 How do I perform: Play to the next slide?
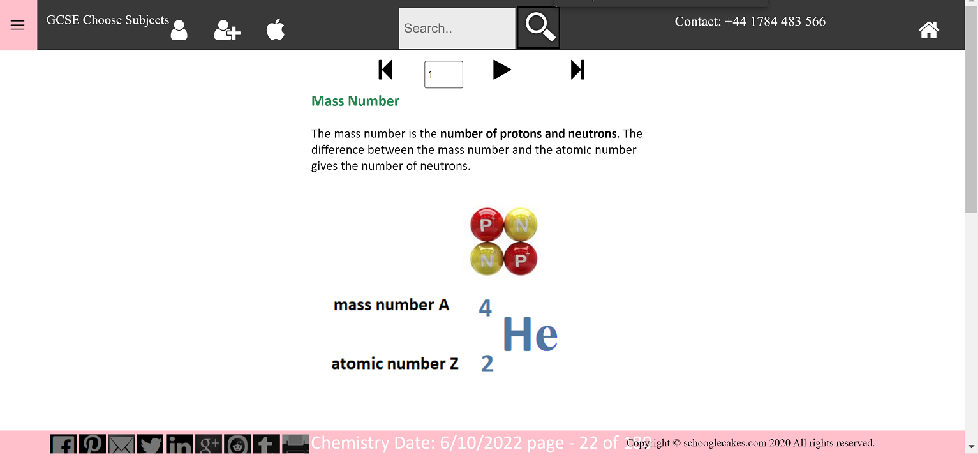pos(502,70)
